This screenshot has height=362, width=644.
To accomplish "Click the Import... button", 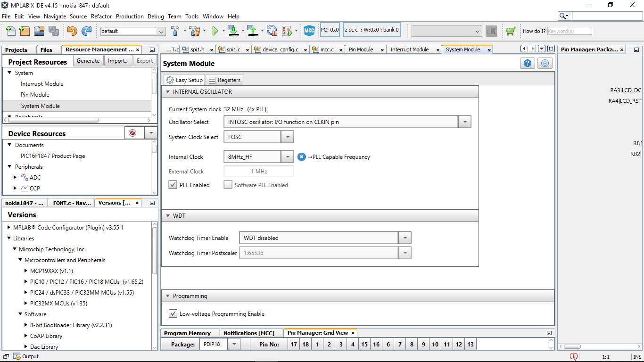I will point(118,61).
